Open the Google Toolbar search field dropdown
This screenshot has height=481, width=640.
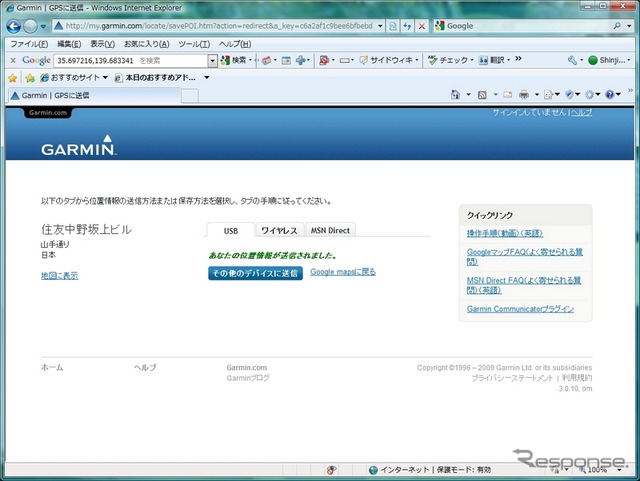pos(212,61)
